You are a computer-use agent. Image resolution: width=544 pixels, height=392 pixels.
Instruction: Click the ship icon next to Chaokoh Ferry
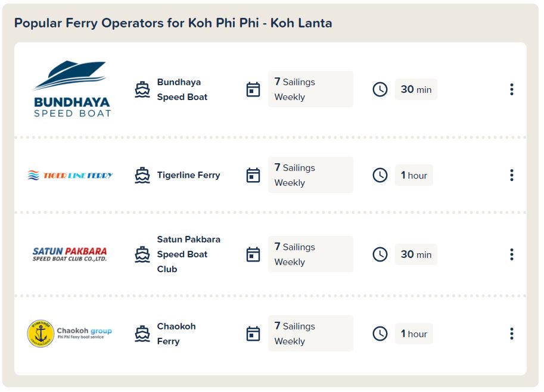(x=142, y=334)
